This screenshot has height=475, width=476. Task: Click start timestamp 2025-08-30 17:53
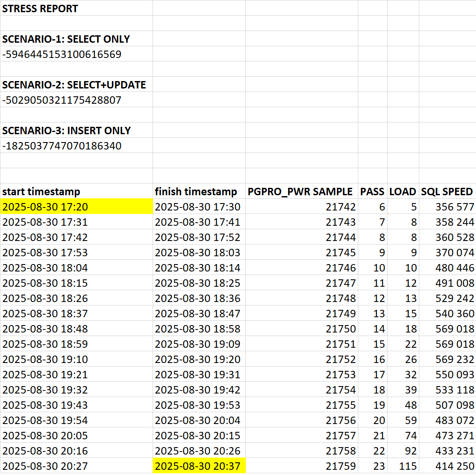(76, 252)
